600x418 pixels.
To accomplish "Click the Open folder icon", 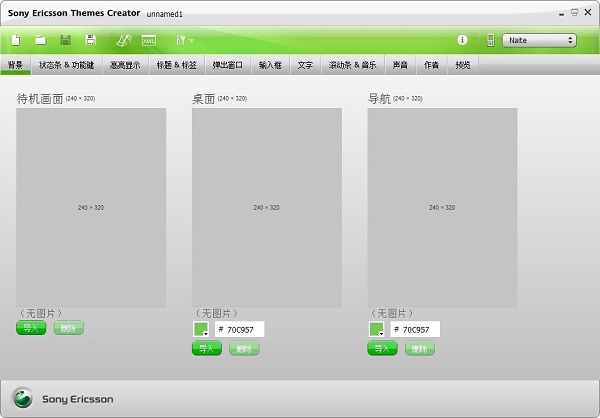I will [x=41, y=40].
